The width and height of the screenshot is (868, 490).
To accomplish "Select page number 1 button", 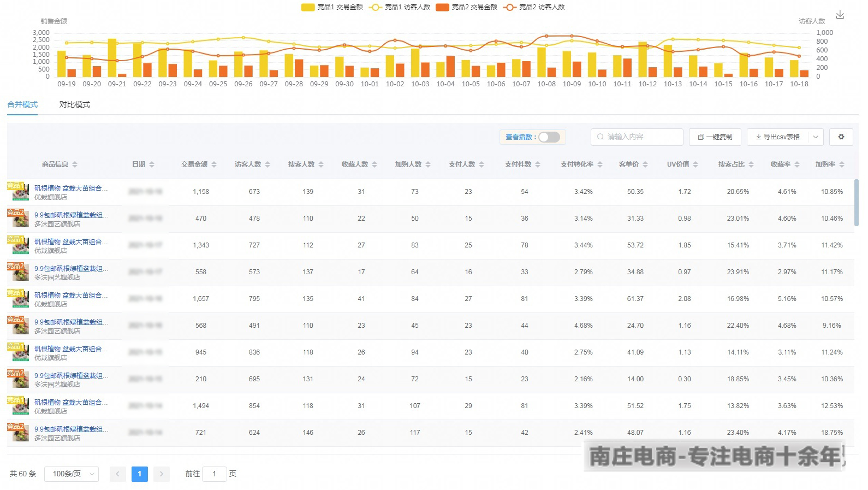I will coord(140,474).
